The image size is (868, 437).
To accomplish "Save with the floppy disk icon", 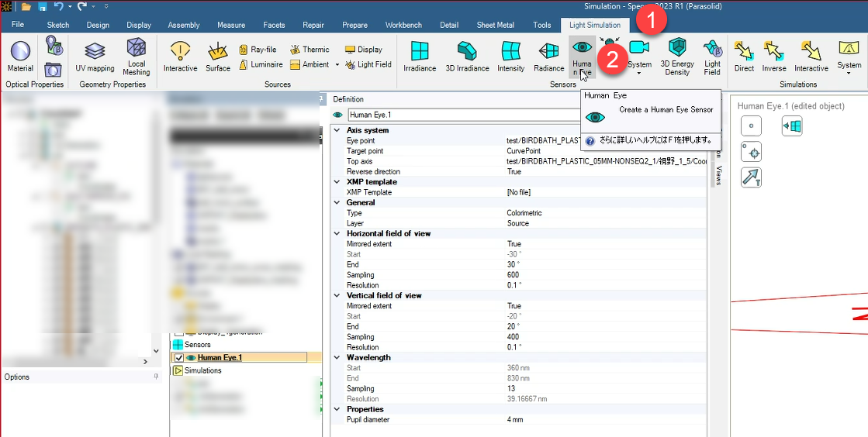I will [43, 7].
